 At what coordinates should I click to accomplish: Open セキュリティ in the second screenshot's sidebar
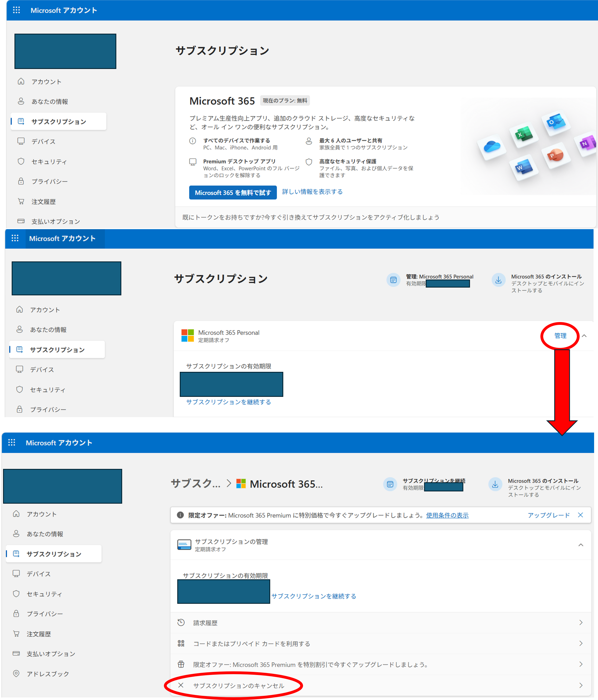48,390
